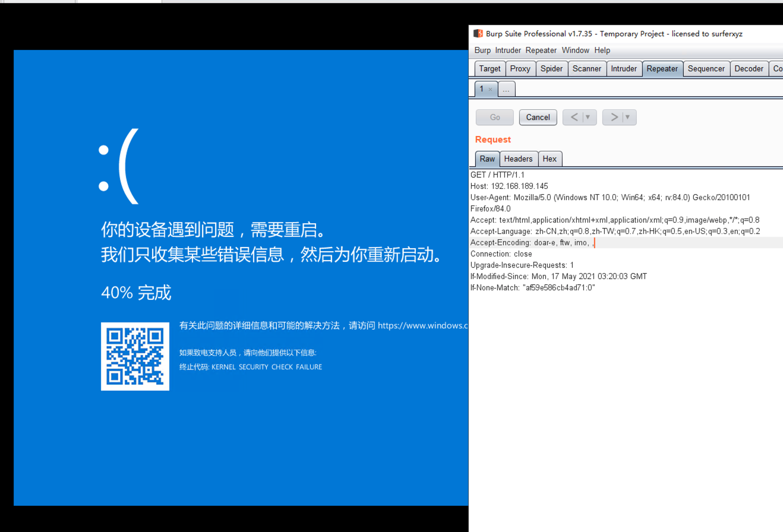This screenshot has height=532, width=783.
Task: Click the 'GET / HTTP/1.1' request line
Action: 497,175
